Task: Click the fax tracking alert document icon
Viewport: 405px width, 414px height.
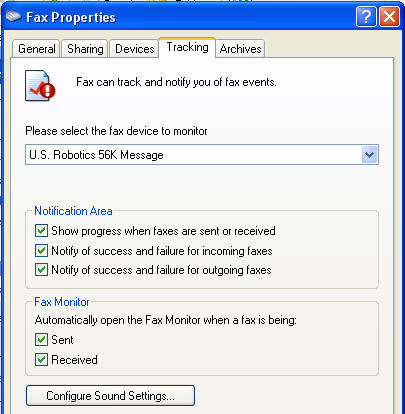Action: pos(40,86)
